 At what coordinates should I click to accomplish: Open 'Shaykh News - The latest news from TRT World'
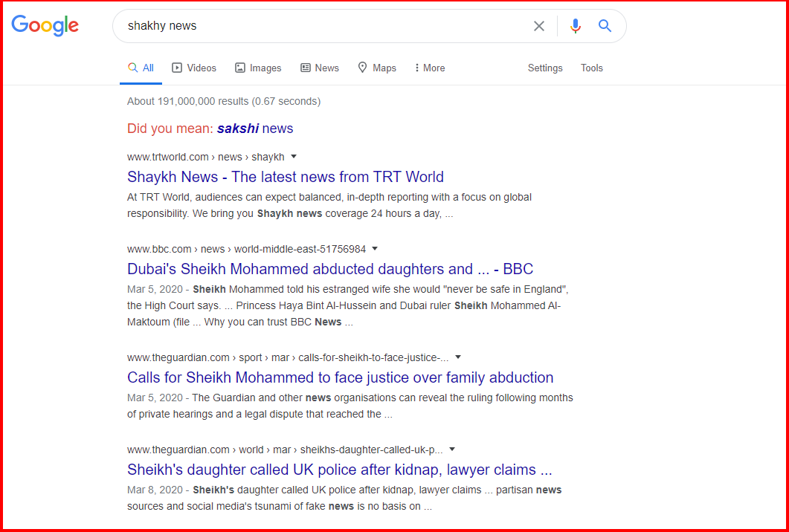click(286, 177)
